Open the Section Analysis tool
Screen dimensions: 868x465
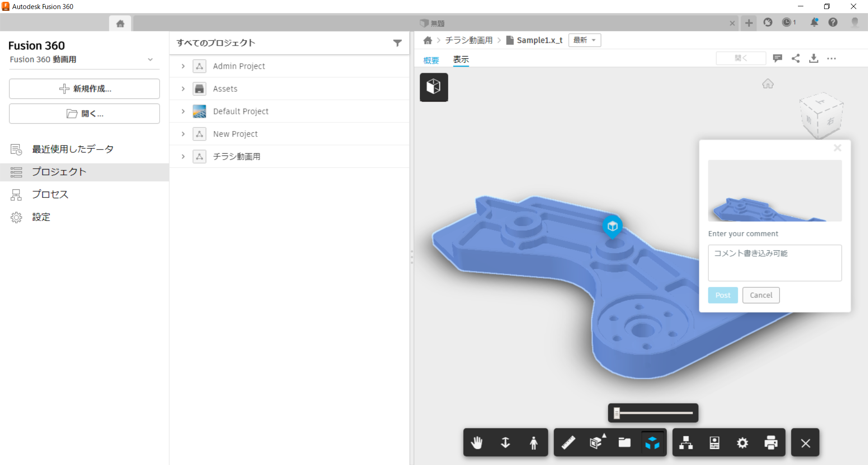597,443
